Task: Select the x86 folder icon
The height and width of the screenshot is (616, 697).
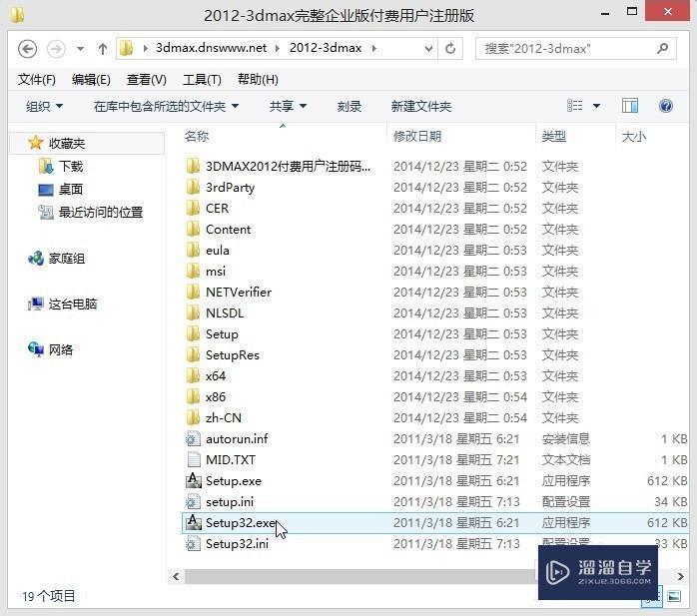Action: coord(193,396)
